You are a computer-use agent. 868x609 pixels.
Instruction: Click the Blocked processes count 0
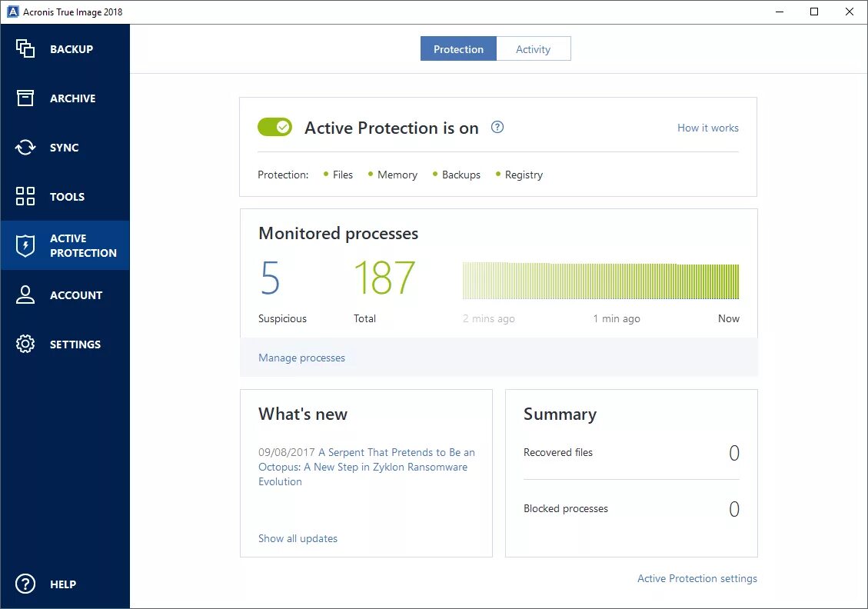tap(734, 509)
